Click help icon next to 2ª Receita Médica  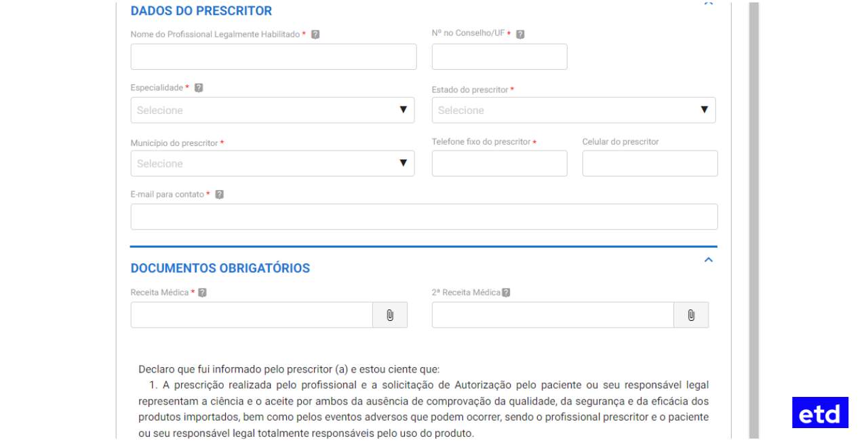[506, 293]
